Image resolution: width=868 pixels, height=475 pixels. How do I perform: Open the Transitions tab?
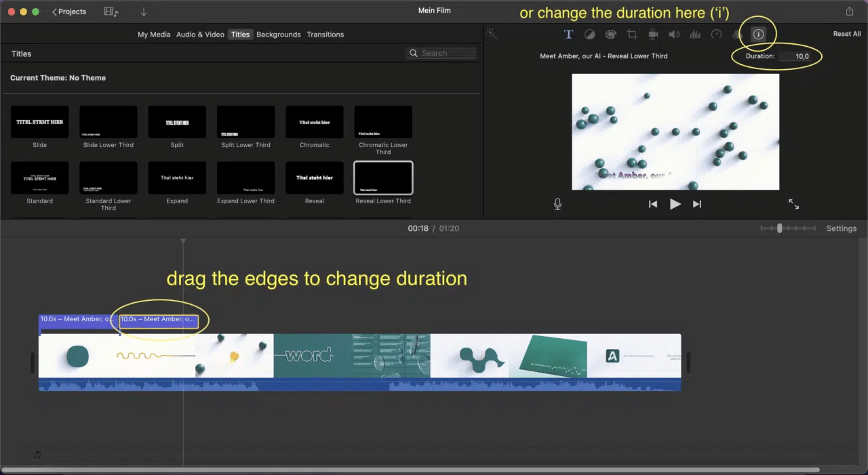click(x=325, y=35)
